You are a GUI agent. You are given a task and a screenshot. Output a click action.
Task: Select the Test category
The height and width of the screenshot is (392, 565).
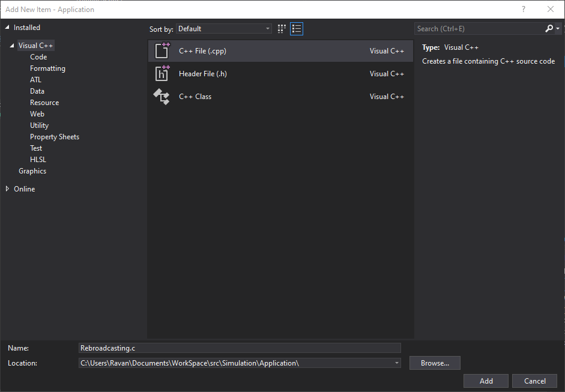pyautogui.click(x=36, y=148)
